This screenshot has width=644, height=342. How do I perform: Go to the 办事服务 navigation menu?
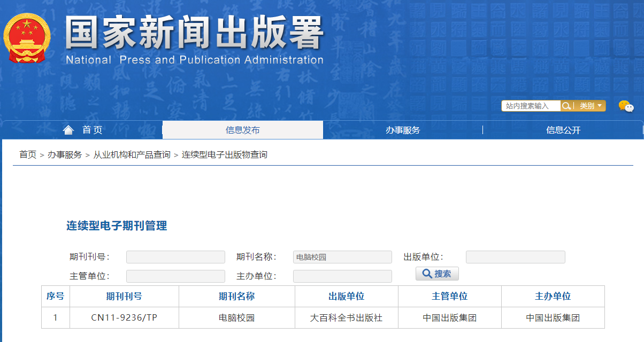pyautogui.click(x=403, y=130)
